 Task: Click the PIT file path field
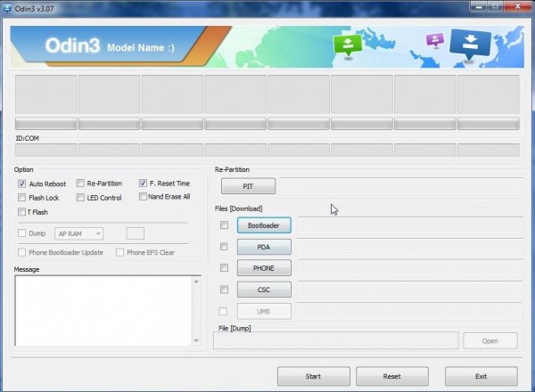coord(401,186)
